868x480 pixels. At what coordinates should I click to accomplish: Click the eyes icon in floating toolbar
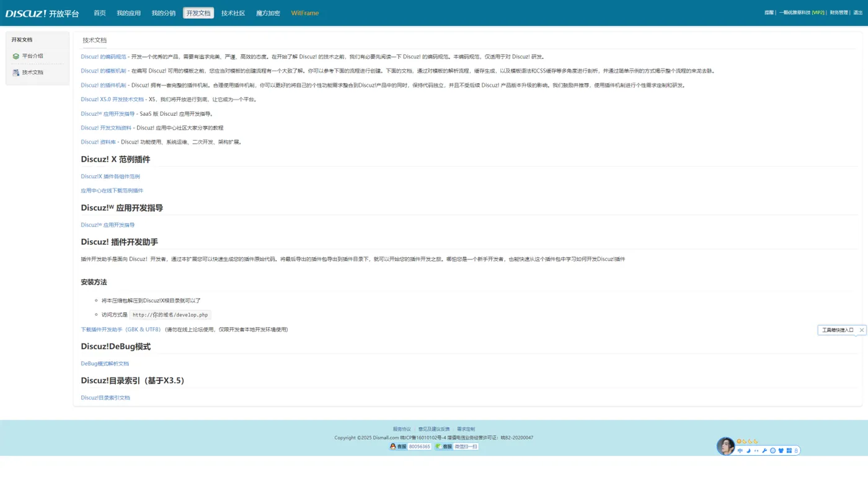(756, 451)
